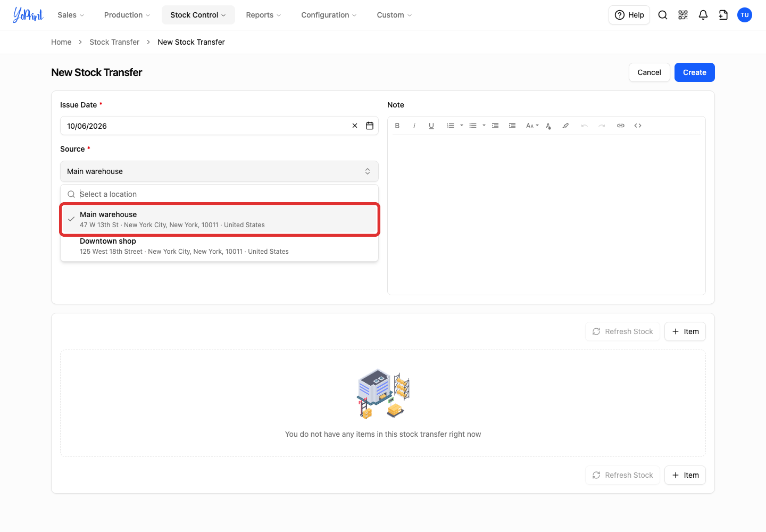Open the Issue Date calendar picker

point(370,126)
